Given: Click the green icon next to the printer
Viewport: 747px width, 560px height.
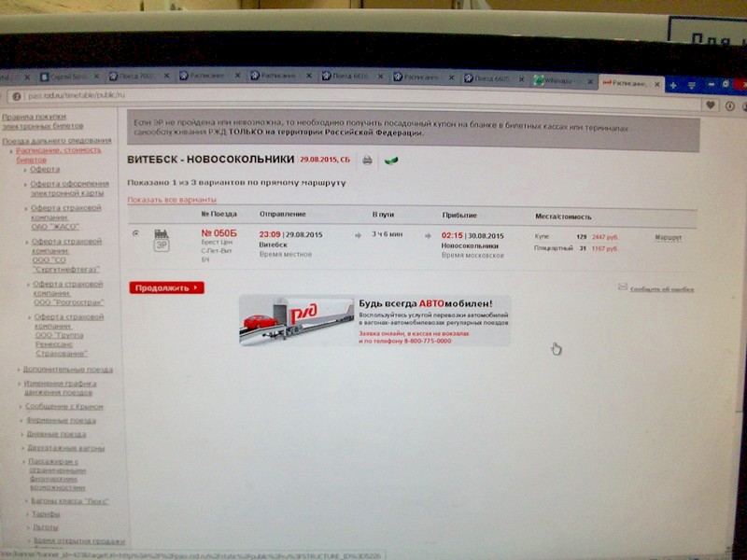Looking at the screenshot, I should pyautogui.click(x=390, y=161).
